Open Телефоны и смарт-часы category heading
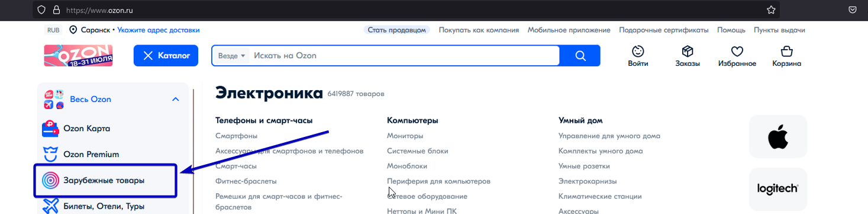 264,120
